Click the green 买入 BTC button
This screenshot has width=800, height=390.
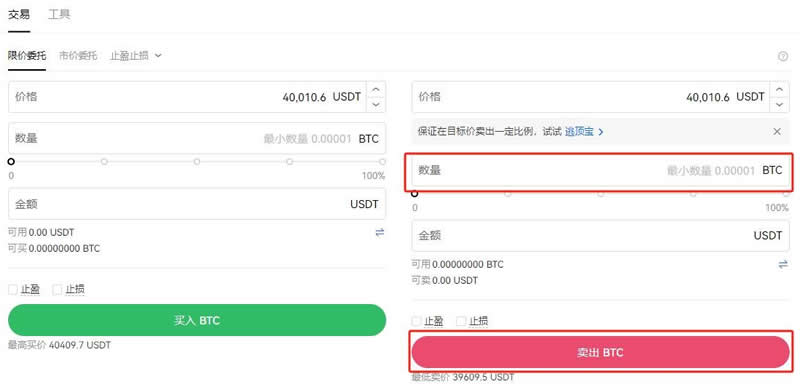tap(197, 320)
